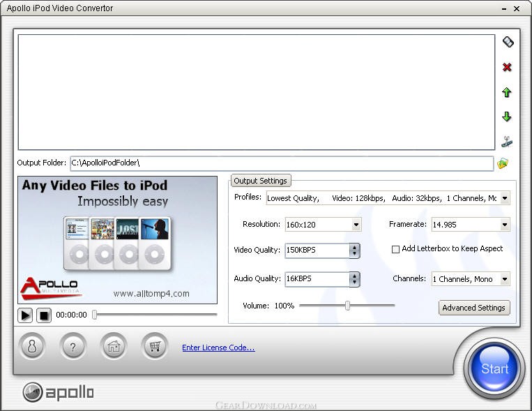
Task: Click the Audio Quality 16KBPS field
Action: pos(317,279)
